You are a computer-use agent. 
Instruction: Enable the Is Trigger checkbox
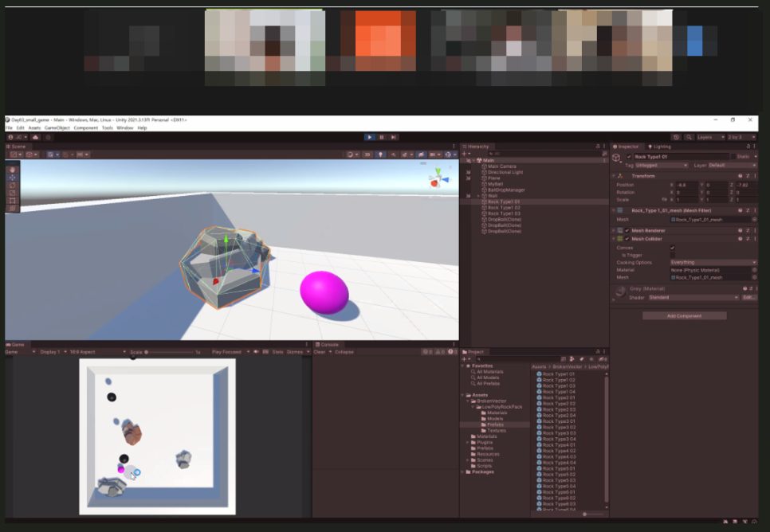click(672, 255)
